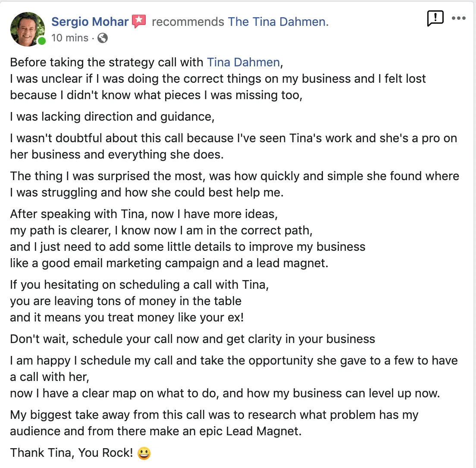Select the epic Lead Magnet closing line
Screen dimensions: 476x468
tap(156, 431)
